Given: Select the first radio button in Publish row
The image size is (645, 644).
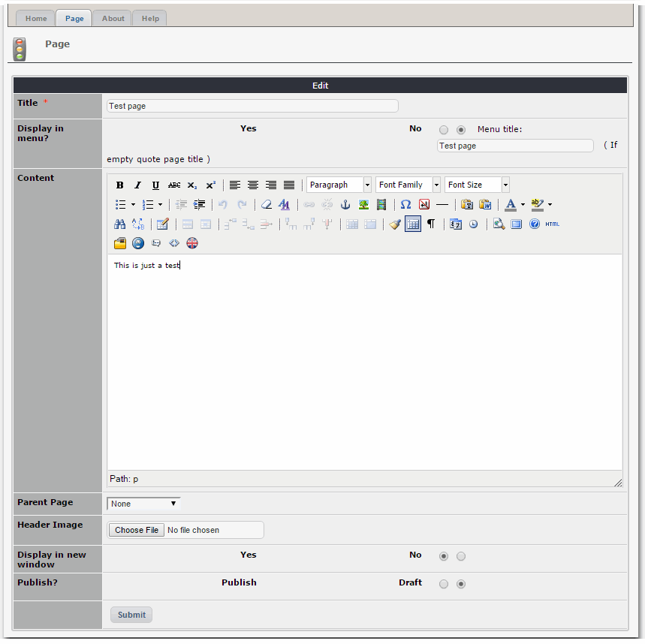Looking at the screenshot, I should [x=444, y=584].
